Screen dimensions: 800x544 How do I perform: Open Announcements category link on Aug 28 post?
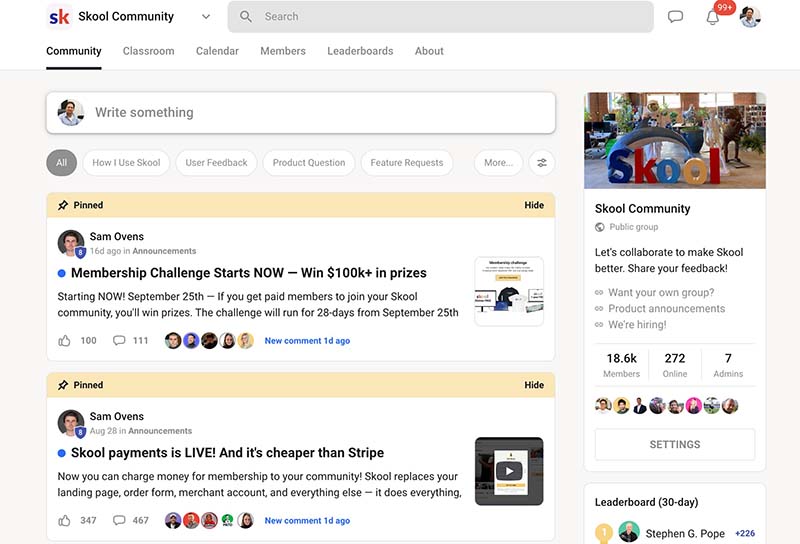(x=160, y=431)
